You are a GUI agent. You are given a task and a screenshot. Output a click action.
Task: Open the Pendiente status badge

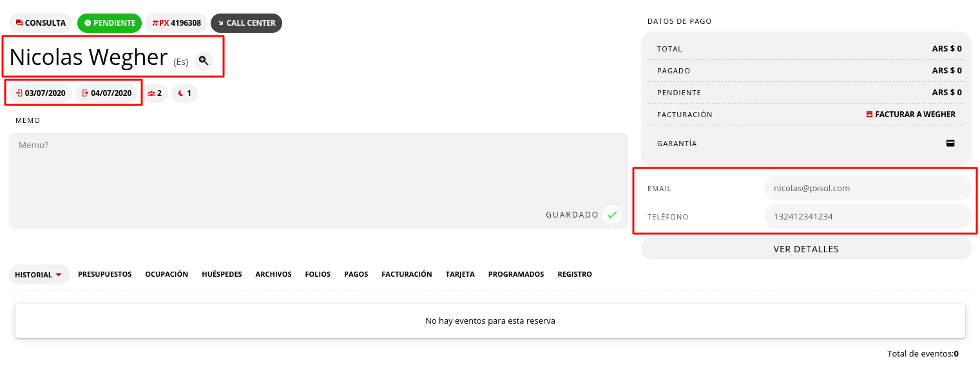coord(110,23)
